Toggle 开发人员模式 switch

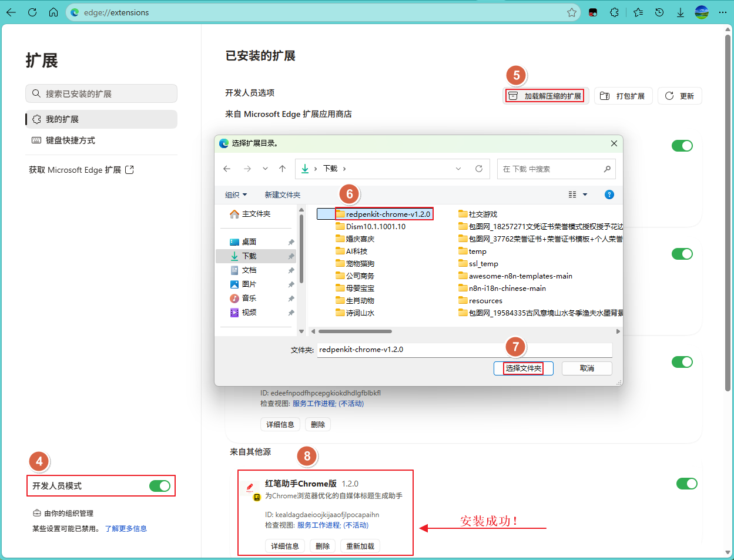tap(159, 486)
